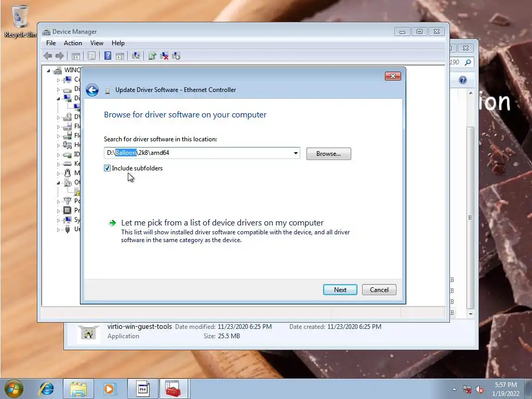
Task: Click the green arrow beside Let me pick
Action: (x=112, y=223)
